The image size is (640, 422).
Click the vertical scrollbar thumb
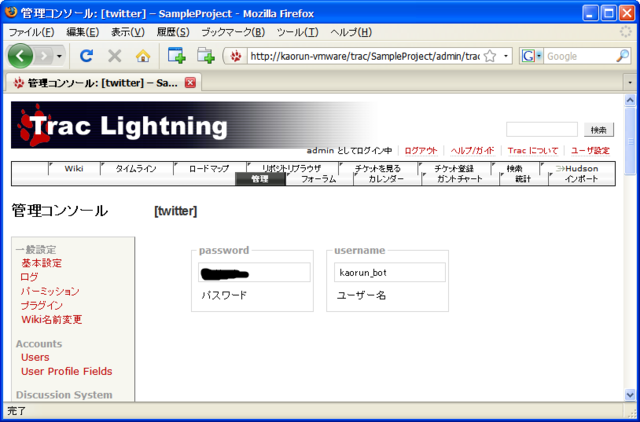[x=630, y=141]
